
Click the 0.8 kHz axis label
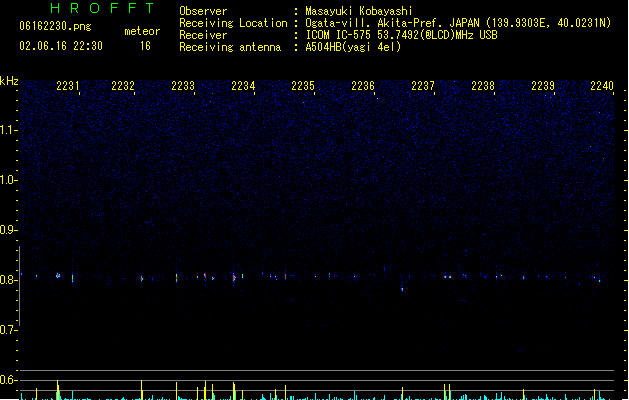click(8, 280)
